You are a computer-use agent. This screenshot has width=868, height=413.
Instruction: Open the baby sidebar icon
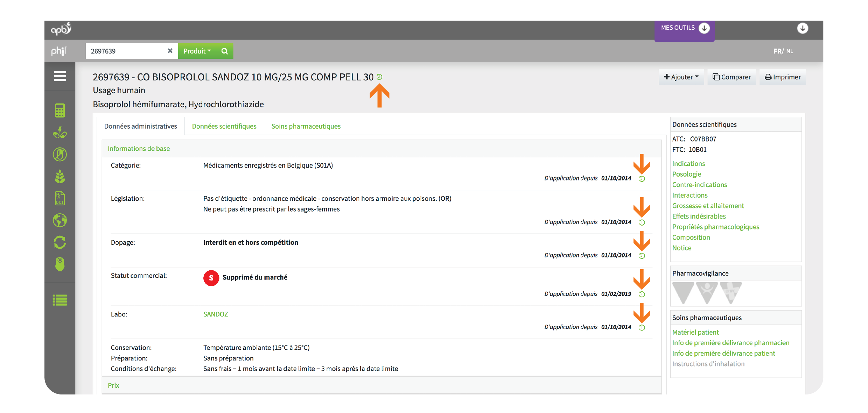(x=60, y=264)
